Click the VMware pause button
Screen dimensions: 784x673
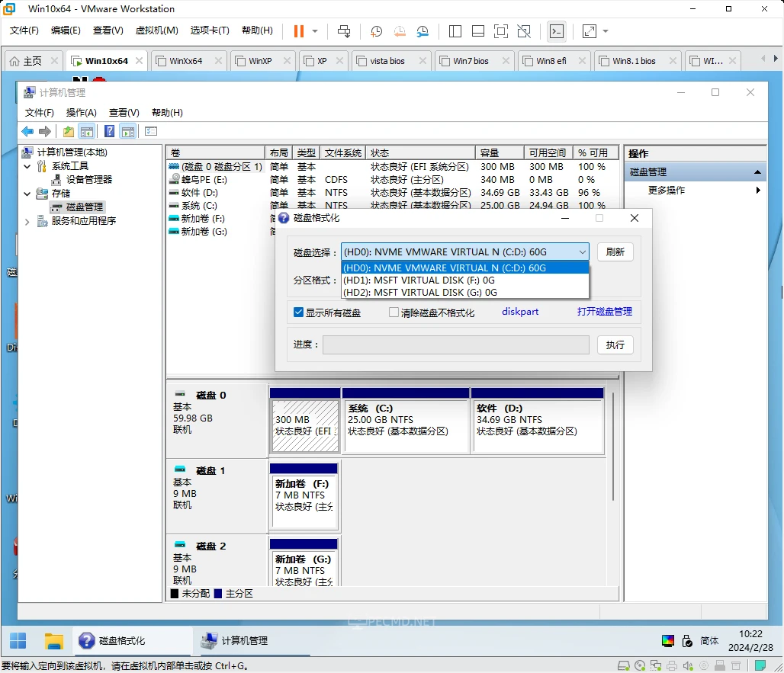[298, 31]
